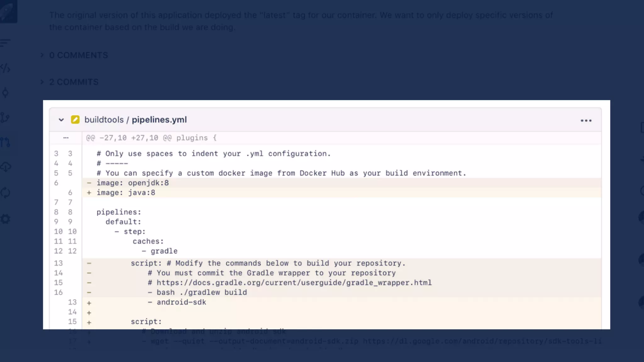Click the buildtools folder path
Viewport: 644px width, 362px height.
click(x=104, y=120)
